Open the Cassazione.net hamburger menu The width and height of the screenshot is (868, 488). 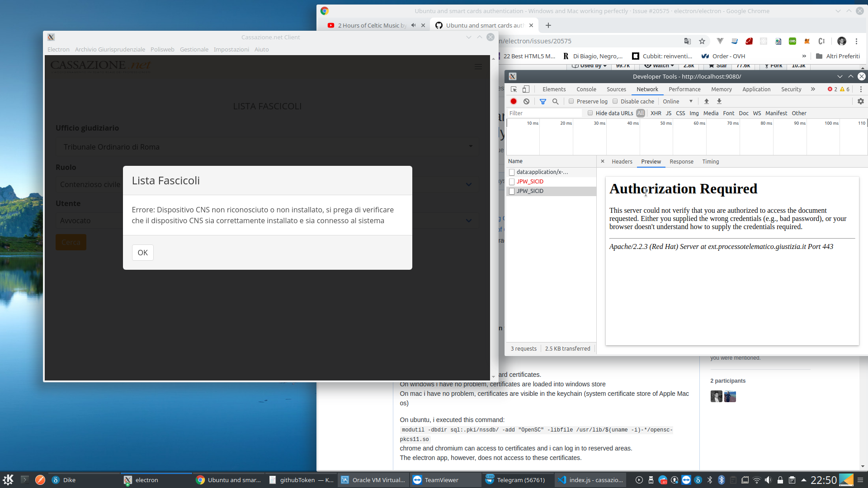[x=478, y=66]
